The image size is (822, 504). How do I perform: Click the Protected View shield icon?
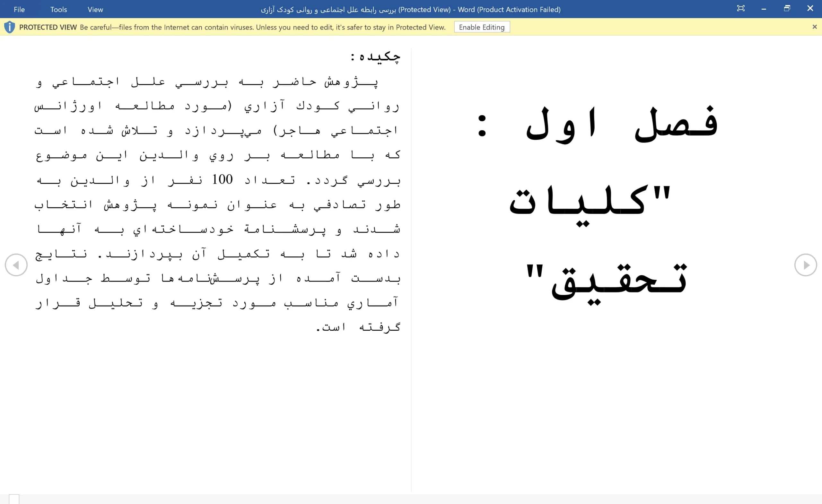click(9, 27)
